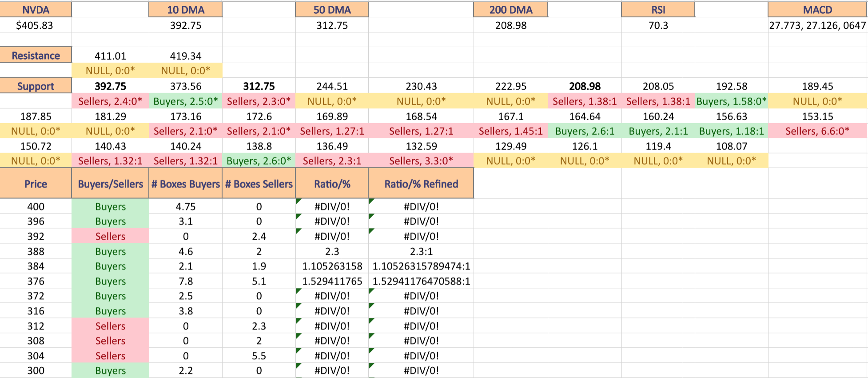Click the 10 DMA value 392.75
Screen dimensions: 868x378
click(x=186, y=25)
